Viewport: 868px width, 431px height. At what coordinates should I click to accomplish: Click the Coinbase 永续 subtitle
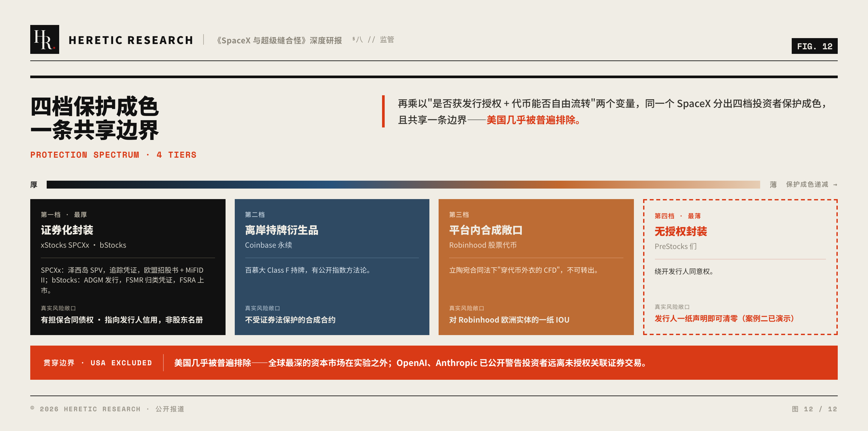click(269, 245)
